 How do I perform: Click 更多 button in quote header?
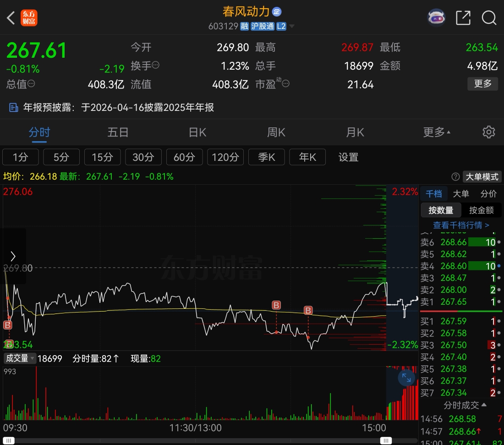pos(482,83)
